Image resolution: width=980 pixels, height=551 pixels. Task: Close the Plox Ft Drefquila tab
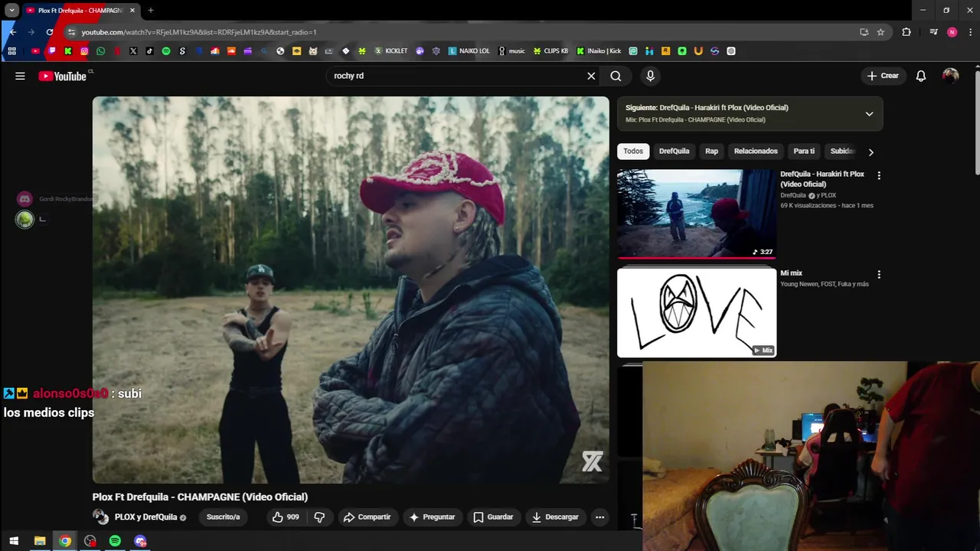[x=132, y=10]
